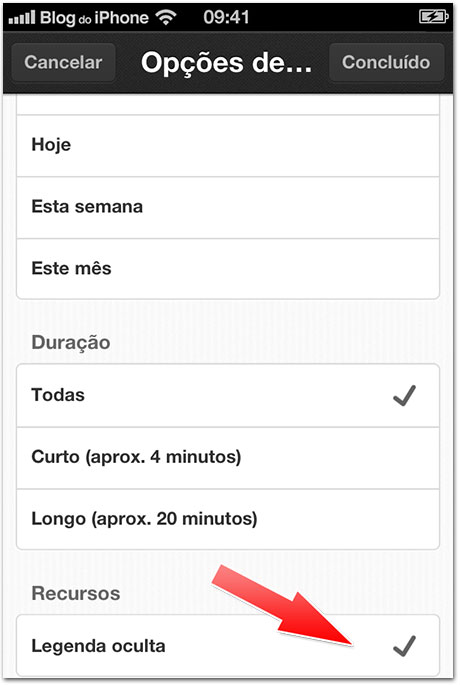Tap the checkmark icon next to Legenda oculta

click(x=404, y=646)
